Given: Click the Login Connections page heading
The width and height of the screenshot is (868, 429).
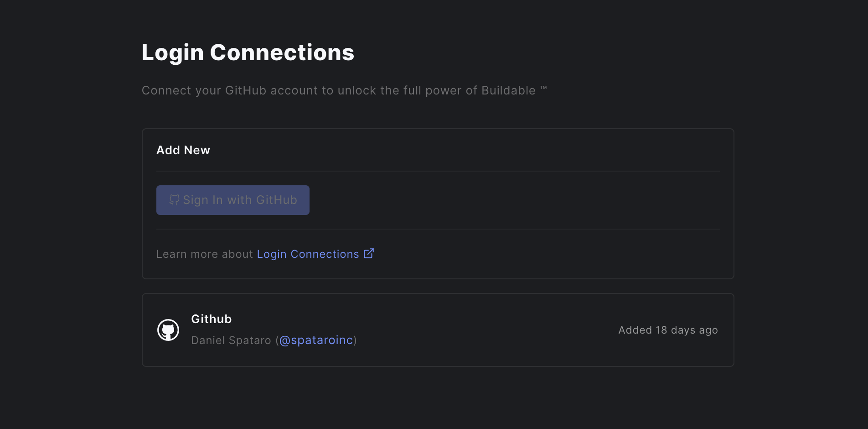Looking at the screenshot, I should point(248,52).
